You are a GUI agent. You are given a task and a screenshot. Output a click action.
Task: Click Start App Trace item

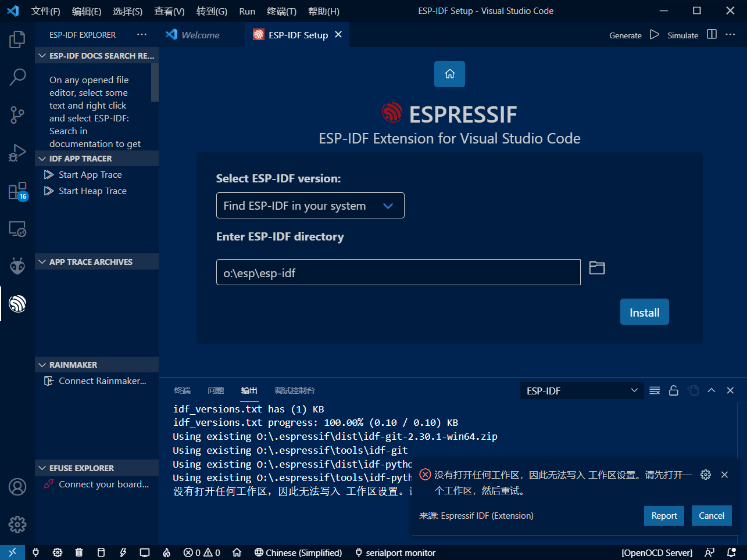(96, 175)
